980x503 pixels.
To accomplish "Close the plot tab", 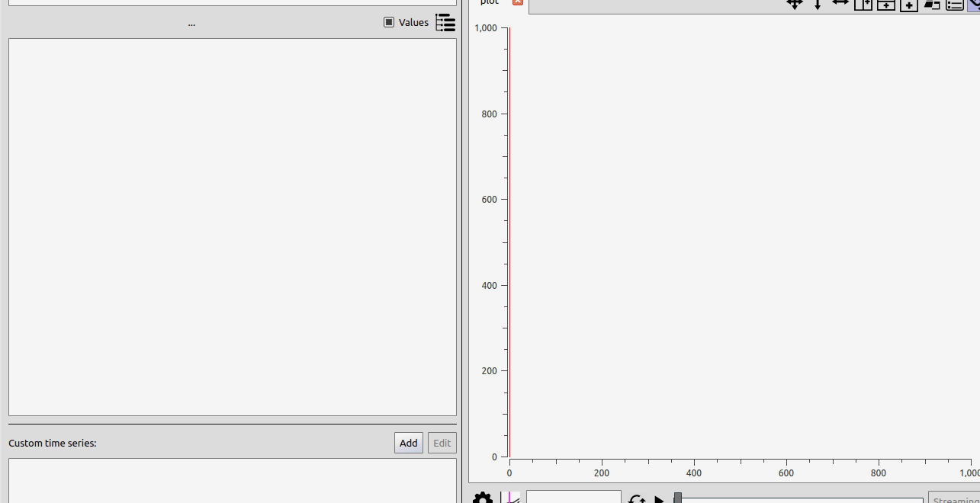I will pos(518,2).
